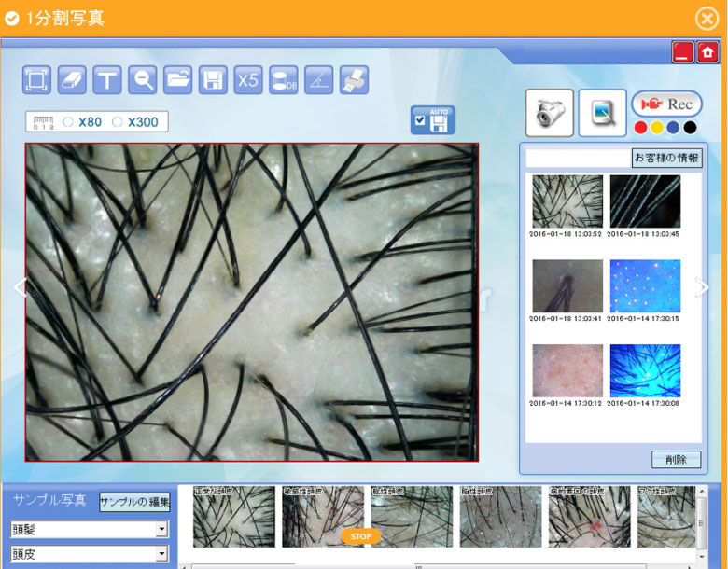Toggle the AUTO save checkbox

(x=420, y=121)
